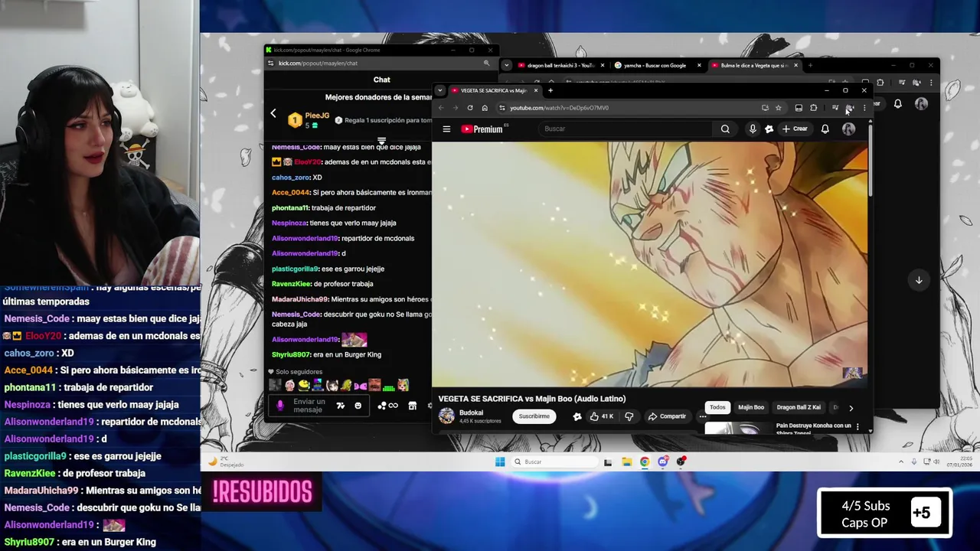Show more filter chips with right arrow

[851, 408]
